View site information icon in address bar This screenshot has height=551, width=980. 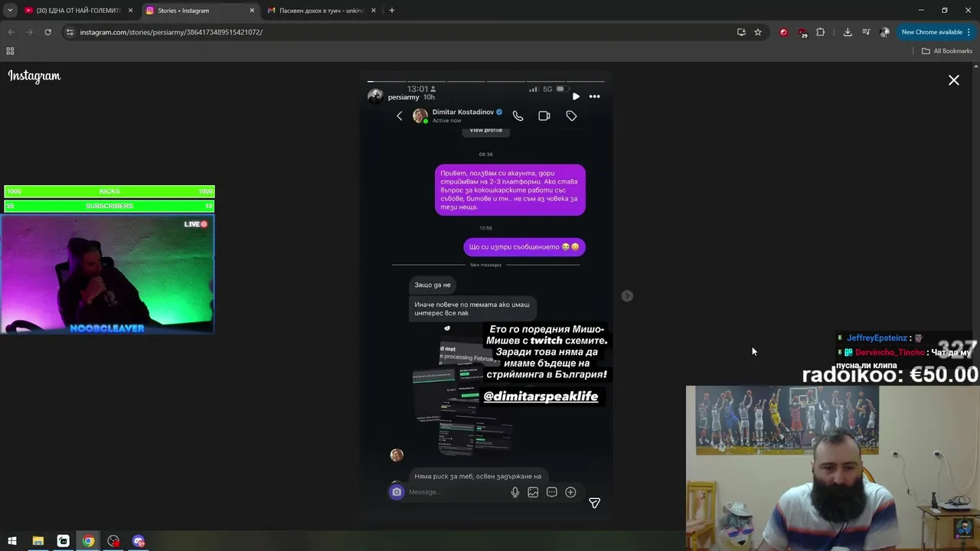tap(70, 32)
